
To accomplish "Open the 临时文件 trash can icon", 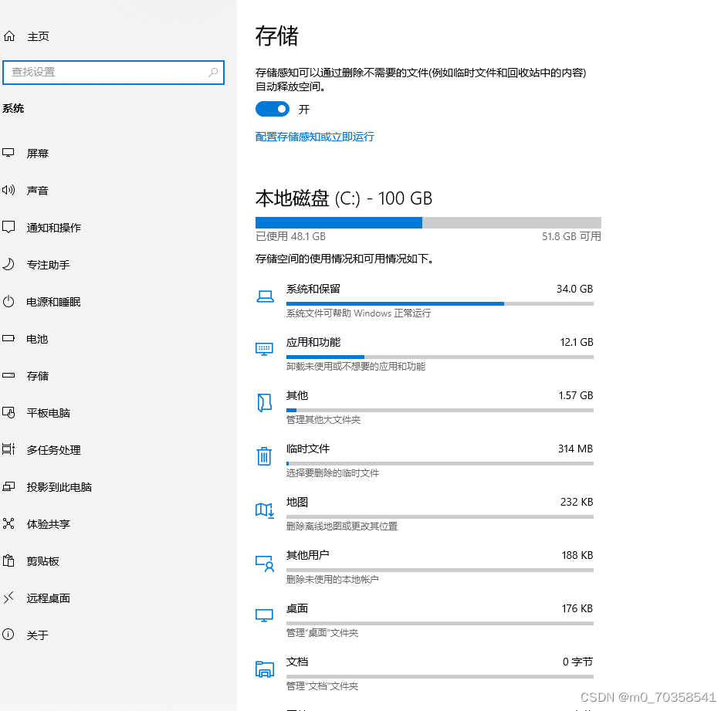I will pos(264,455).
